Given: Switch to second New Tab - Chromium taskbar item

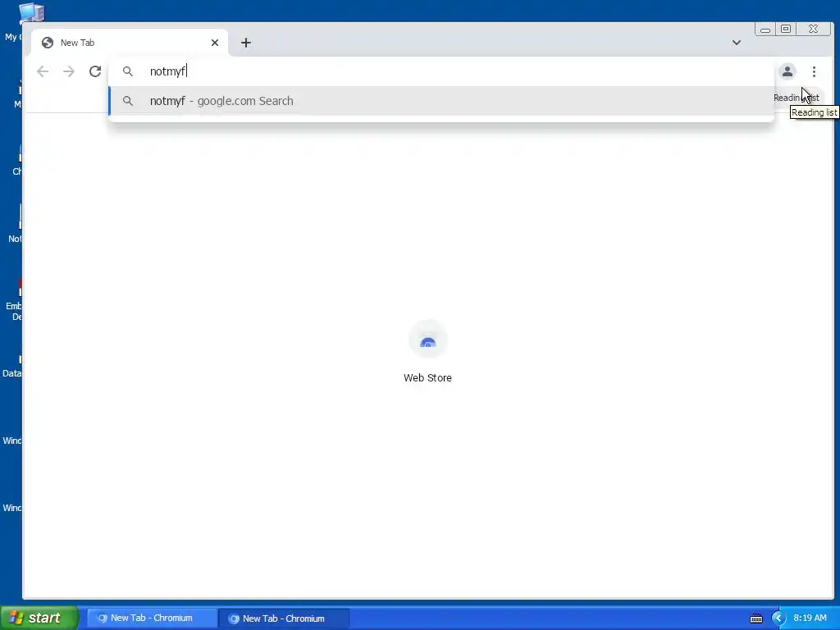Looking at the screenshot, I should point(283,619).
